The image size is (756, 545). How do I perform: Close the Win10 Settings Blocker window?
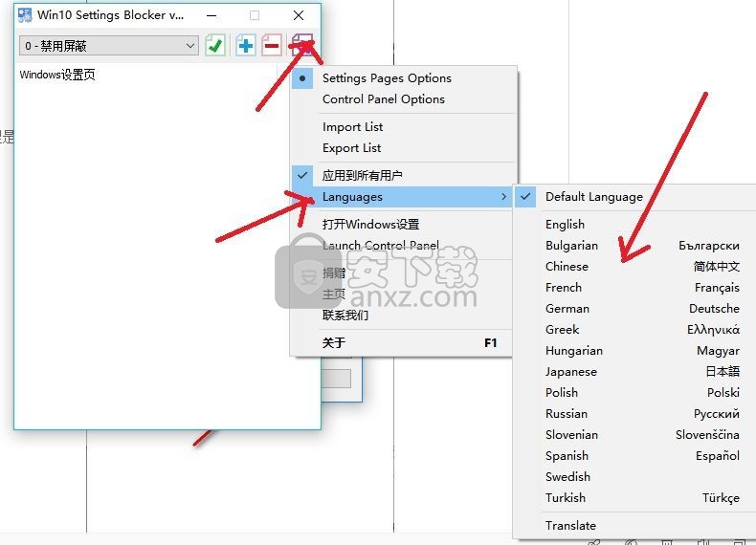(299, 15)
